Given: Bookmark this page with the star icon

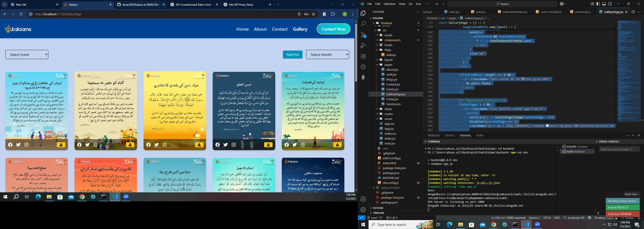Looking at the screenshot, I should pos(314,14).
